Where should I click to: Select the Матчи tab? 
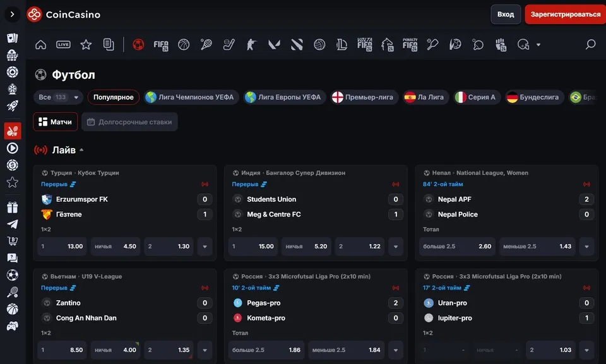56,122
